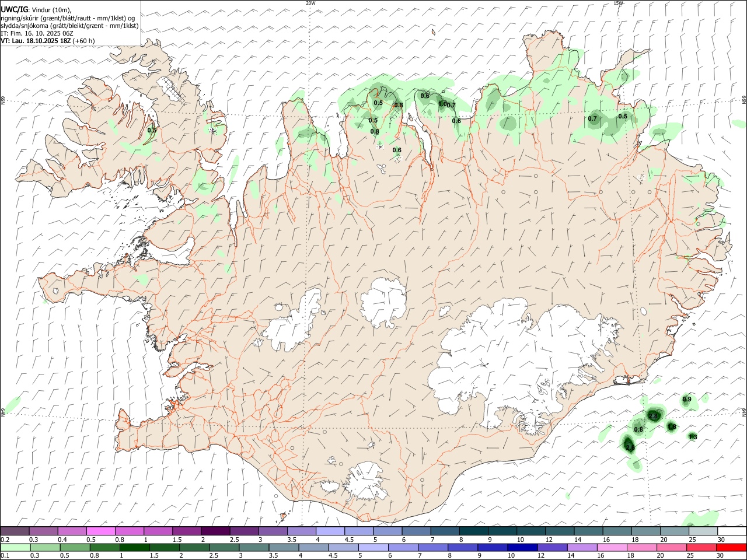Screen dimensions: 747x560
Task: Click the light lavender swatch labeled 4 in the purple row
Action: pos(330,531)
